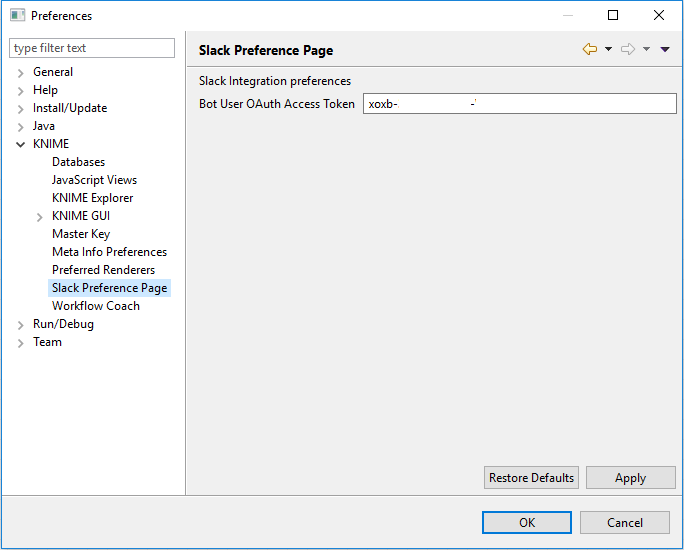Image resolution: width=684 pixels, height=550 pixels.
Task: Select Slack Preference Page in tree
Action: 109,288
